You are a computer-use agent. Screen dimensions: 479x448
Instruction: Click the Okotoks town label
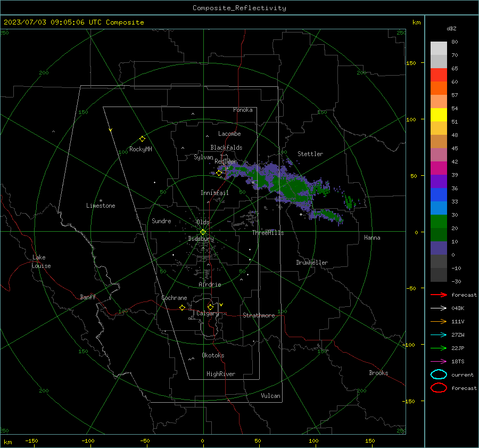tap(213, 355)
